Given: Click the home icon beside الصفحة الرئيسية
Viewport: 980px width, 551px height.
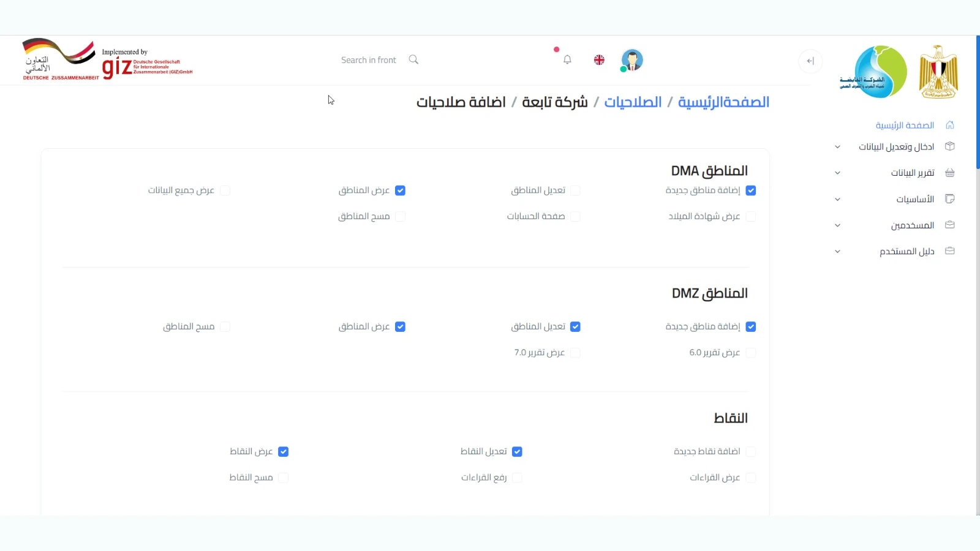Looking at the screenshot, I should click(950, 125).
